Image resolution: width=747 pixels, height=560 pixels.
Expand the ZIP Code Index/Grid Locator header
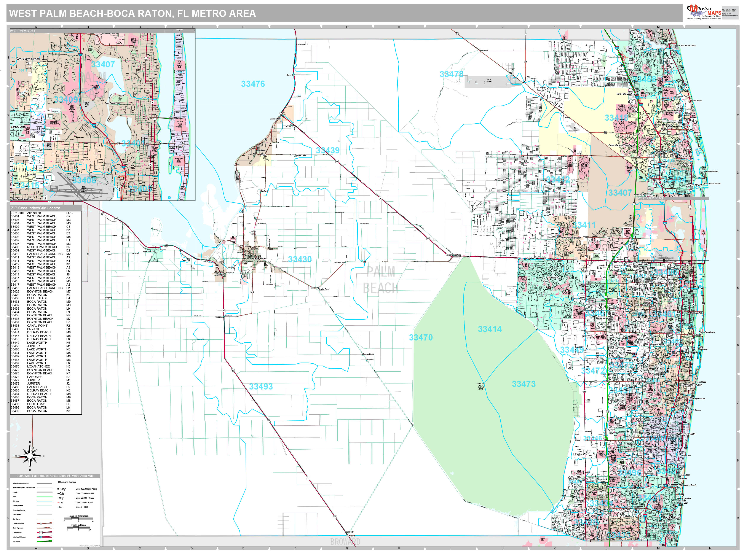coord(36,208)
